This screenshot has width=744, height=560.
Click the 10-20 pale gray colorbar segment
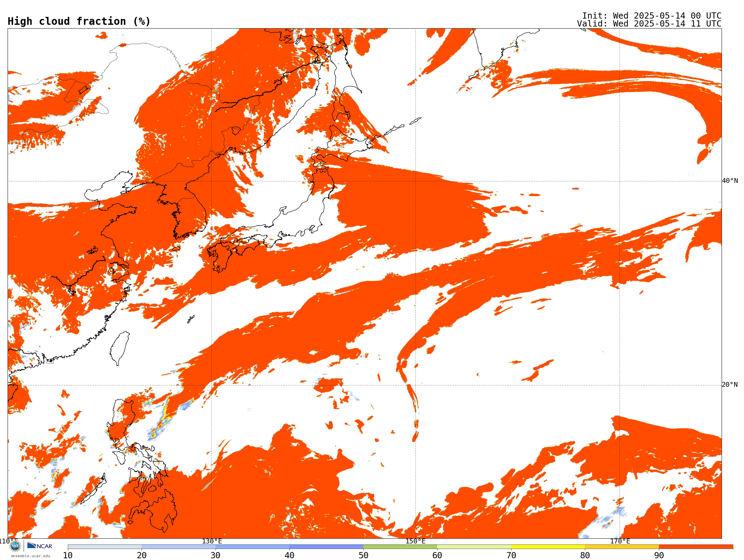tap(105, 547)
